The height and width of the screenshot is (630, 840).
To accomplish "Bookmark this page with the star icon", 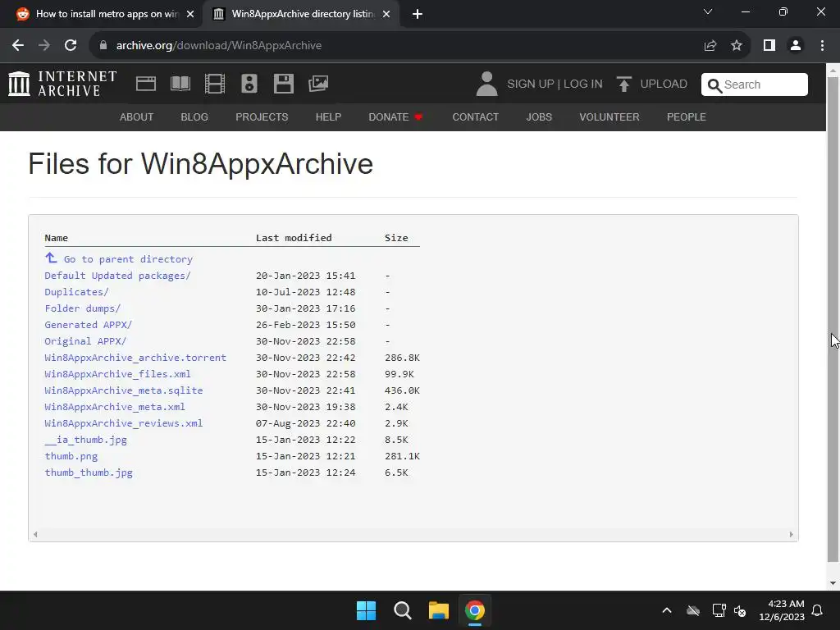I will click(x=737, y=46).
